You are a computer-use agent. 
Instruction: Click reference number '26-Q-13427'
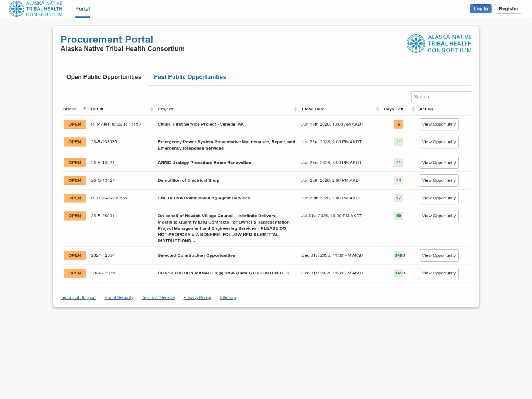click(103, 180)
